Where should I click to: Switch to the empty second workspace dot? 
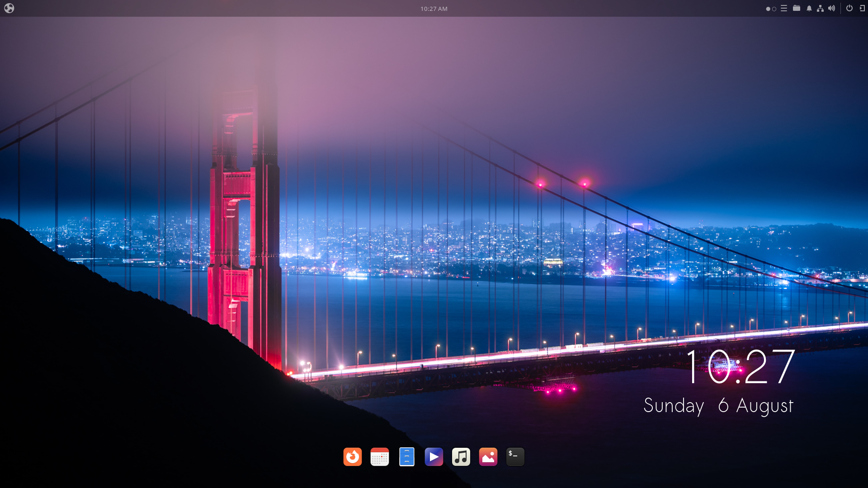(774, 8)
